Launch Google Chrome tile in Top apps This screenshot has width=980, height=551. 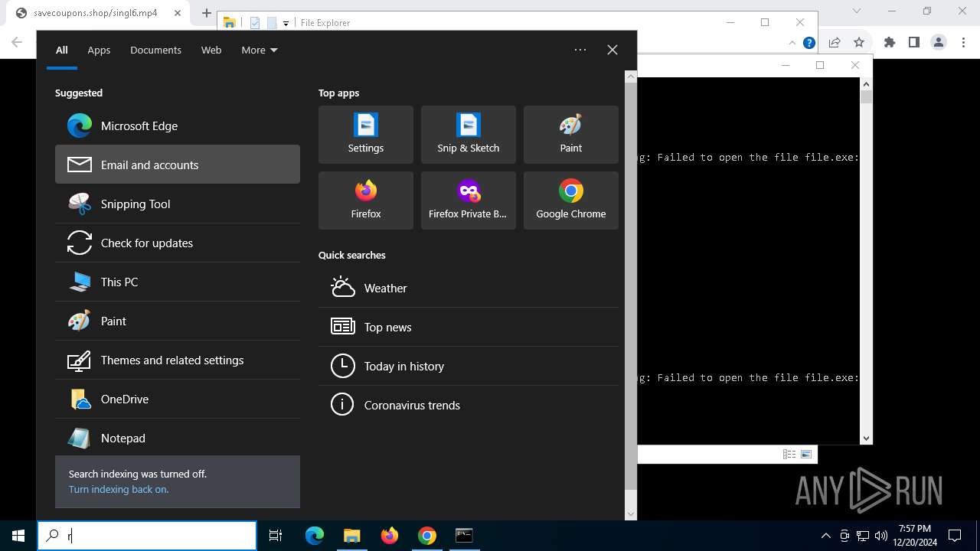tap(571, 201)
